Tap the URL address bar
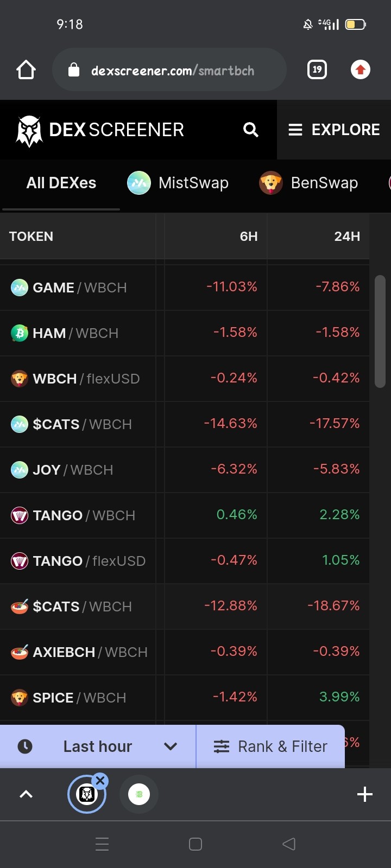Screen dimensions: 391x868 coord(169,70)
